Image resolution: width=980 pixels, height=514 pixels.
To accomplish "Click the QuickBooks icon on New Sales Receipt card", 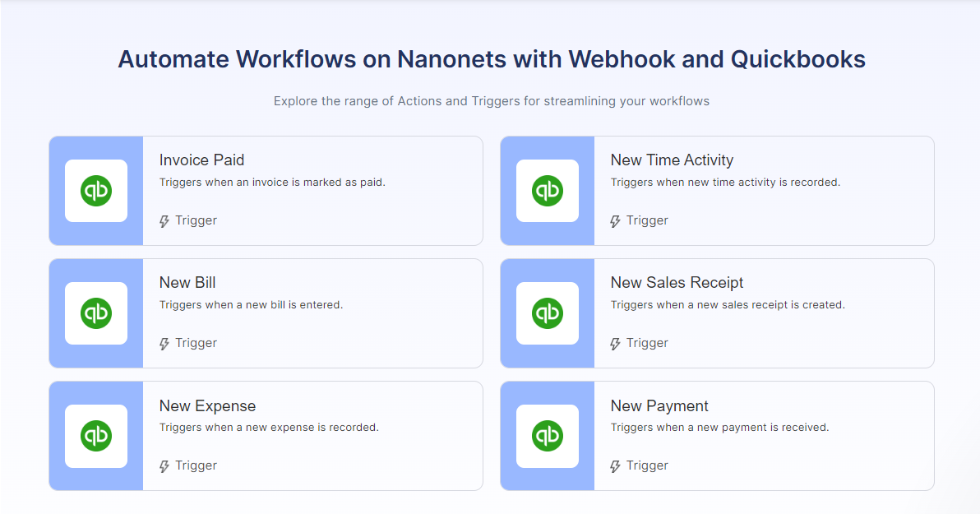I will 548,313.
